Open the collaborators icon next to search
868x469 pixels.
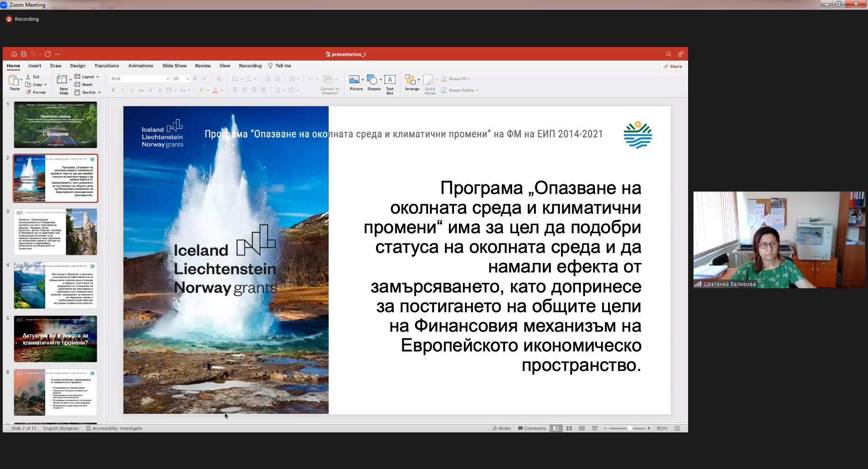point(681,54)
